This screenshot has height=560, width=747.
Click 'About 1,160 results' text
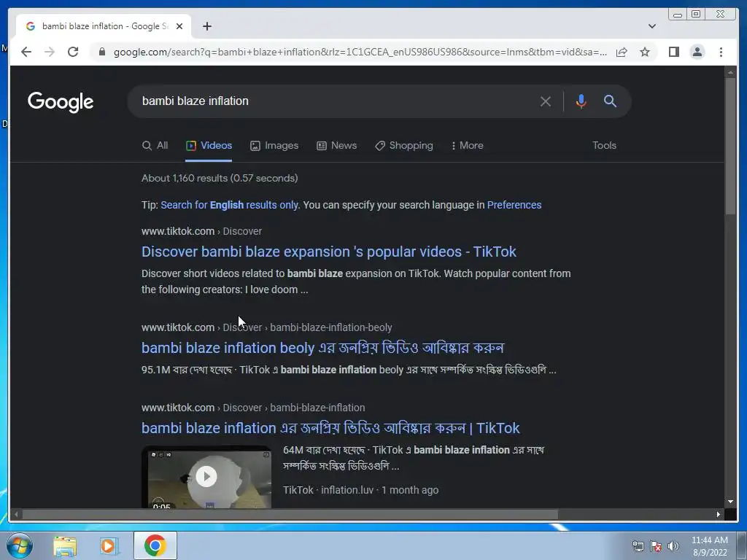tap(220, 178)
